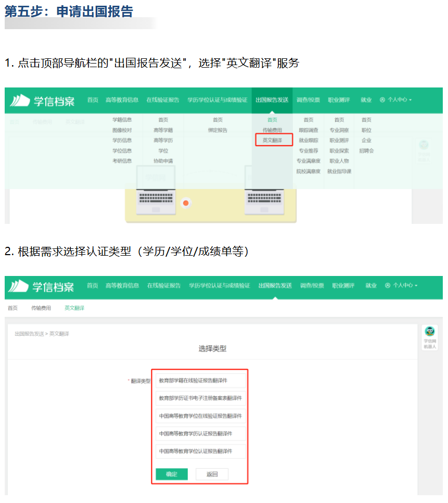This screenshot has height=503, width=448.
Task: Open the 出国报告发送 tab in upper navbar
Action: [272, 100]
